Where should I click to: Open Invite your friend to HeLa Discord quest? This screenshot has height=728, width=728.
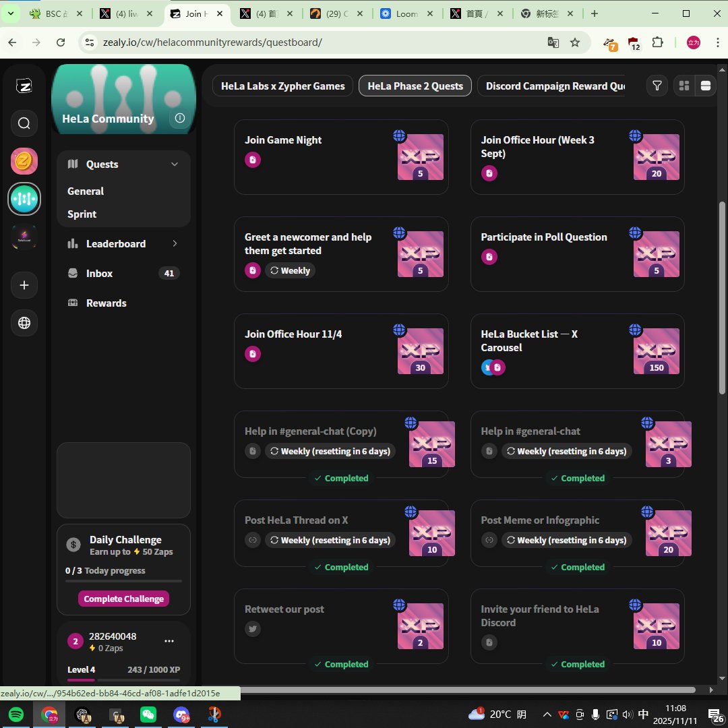[x=577, y=626]
